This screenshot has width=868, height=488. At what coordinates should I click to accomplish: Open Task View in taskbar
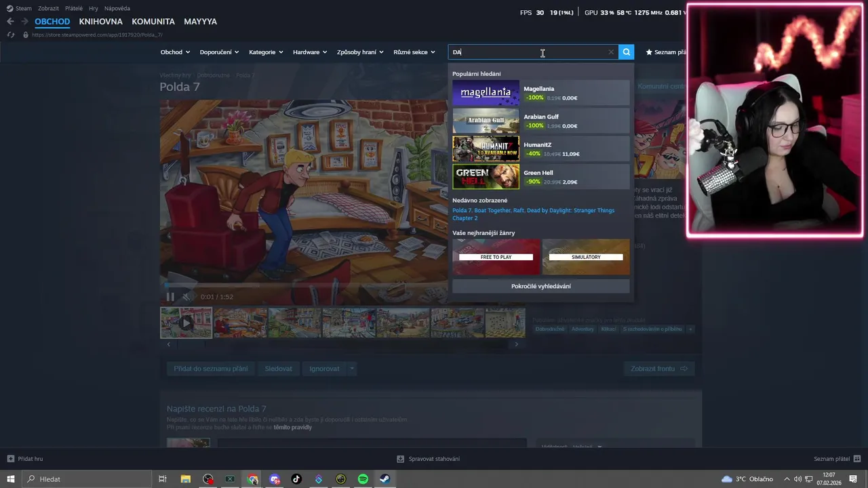(x=163, y=479)
